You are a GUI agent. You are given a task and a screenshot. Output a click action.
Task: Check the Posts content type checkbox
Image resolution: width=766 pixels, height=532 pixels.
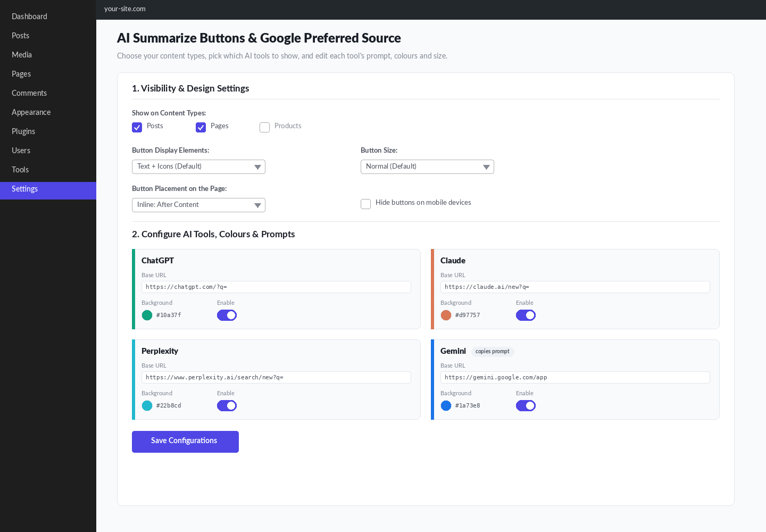tap(137, 127)
